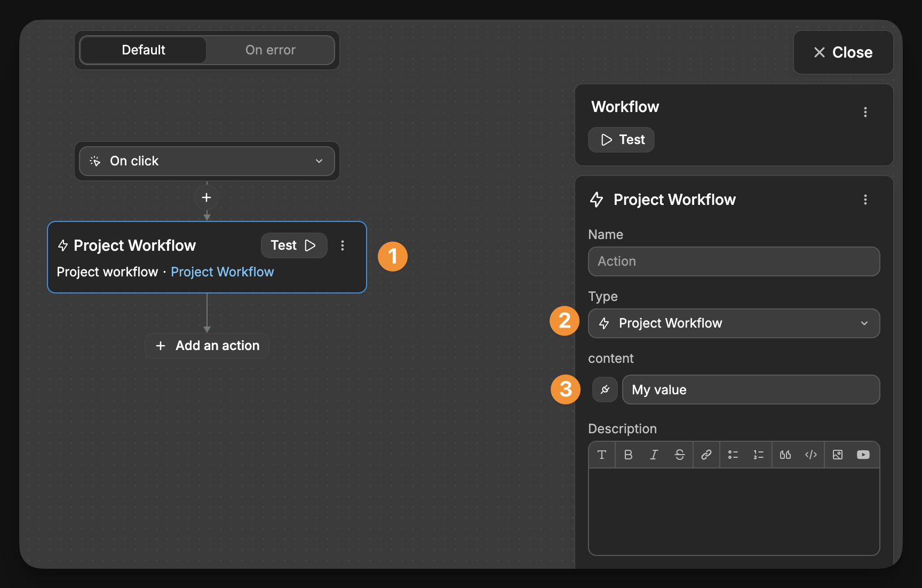This screenshot has height=588, width=922.
Task: Insert a bulleted list in Description
Action: (x=732, y=455)
